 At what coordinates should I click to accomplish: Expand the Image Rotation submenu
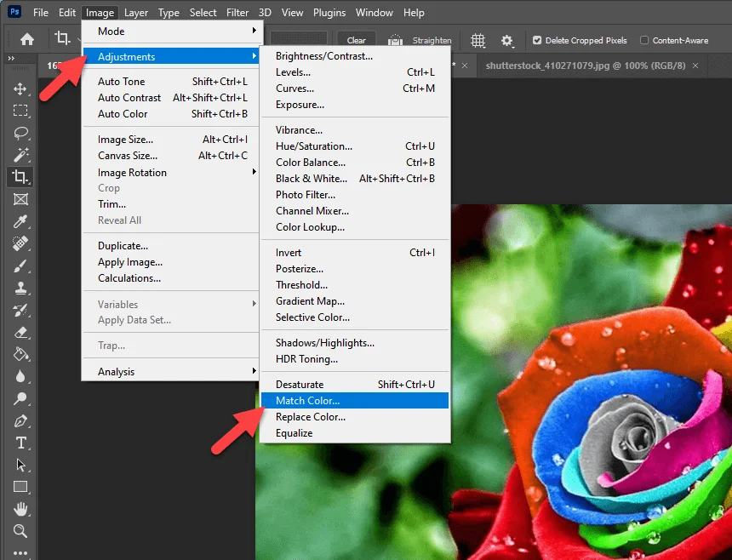[x=171, y=172]
